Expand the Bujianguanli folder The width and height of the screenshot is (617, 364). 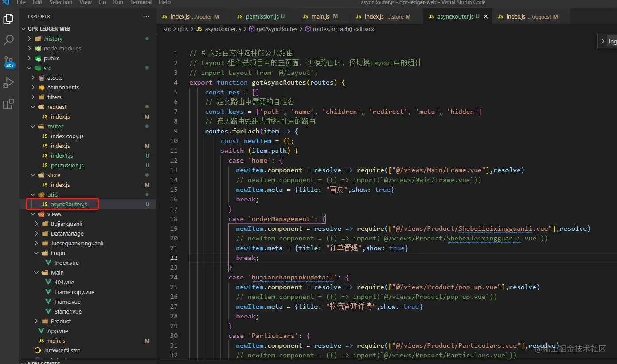(x=37, y=224)
